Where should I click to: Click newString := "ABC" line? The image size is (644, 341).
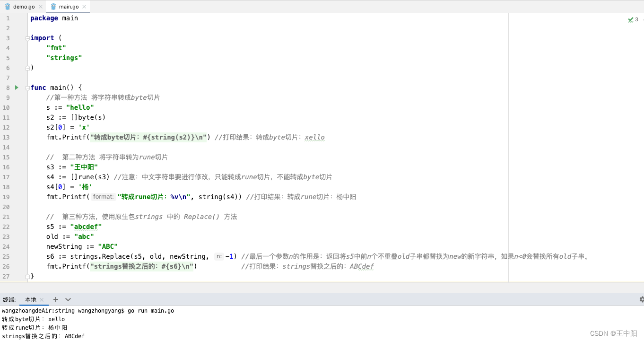pos(82,246)
